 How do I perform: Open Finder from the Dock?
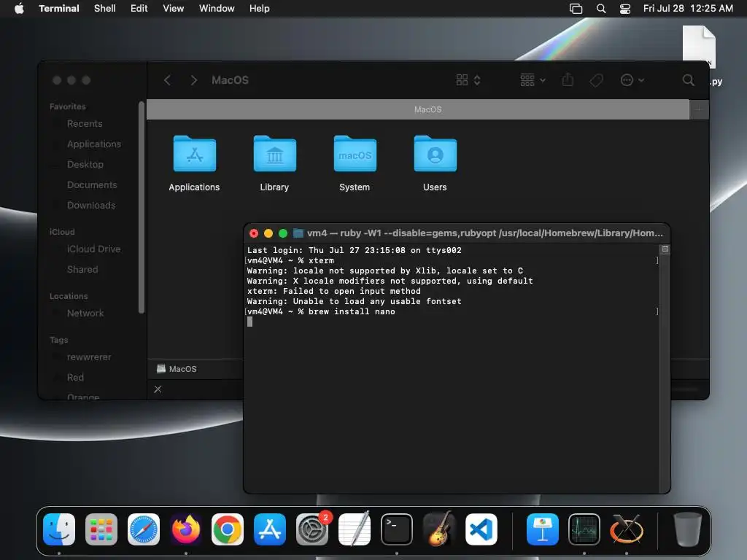pyautogui.click(x=59, y=529)
